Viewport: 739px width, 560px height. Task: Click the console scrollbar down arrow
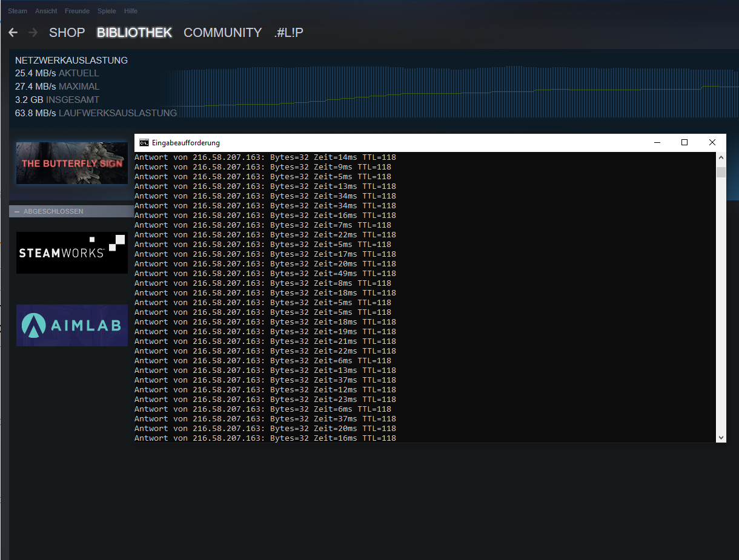click(721, 437)
